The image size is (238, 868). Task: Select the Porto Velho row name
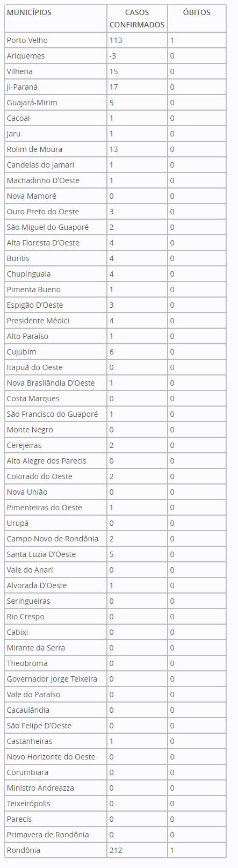(x=56, y=40)
